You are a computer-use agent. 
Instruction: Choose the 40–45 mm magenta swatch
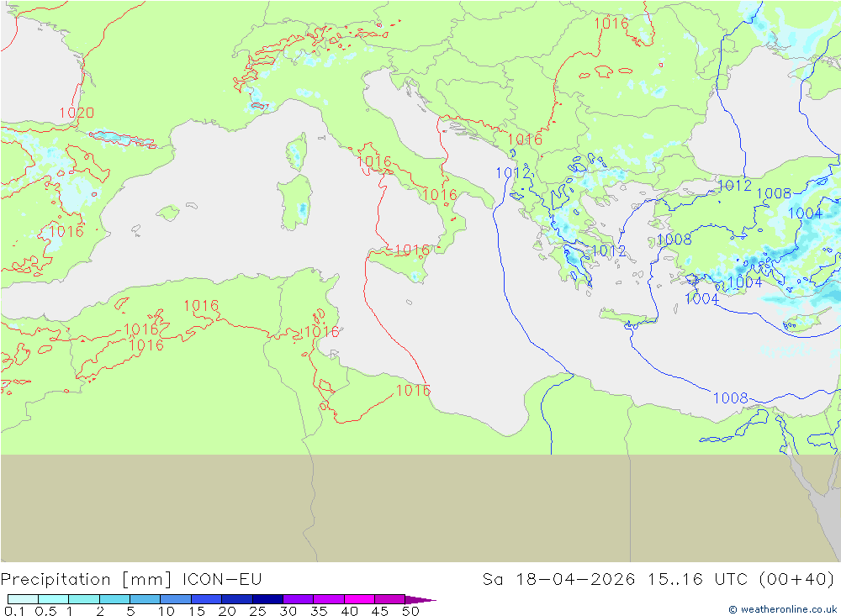359,599
